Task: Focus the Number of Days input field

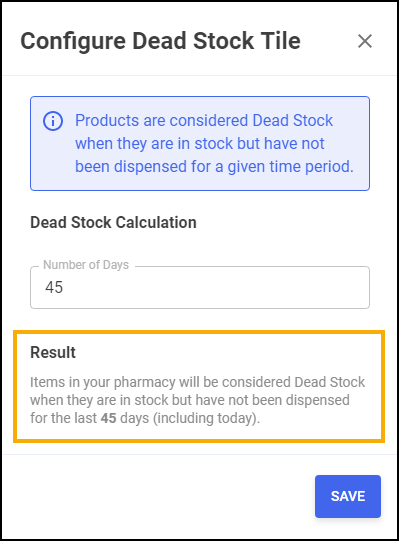Action: pyautogui.click(x=200, y=287)
